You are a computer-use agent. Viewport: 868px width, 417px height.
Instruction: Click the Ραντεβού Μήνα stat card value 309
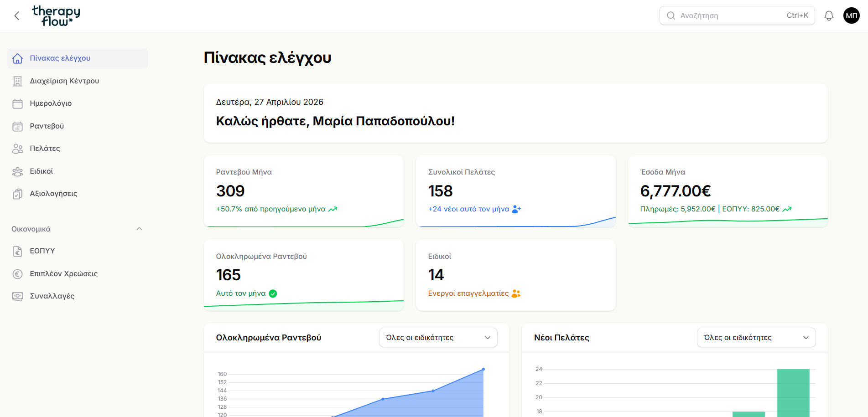230,191
